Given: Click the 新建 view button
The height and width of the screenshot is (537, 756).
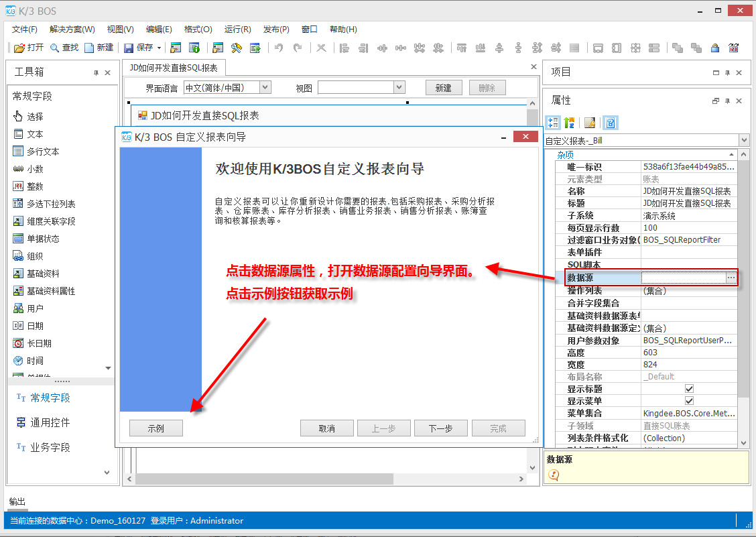Looking at the screenshot, I should click(444, 88).
